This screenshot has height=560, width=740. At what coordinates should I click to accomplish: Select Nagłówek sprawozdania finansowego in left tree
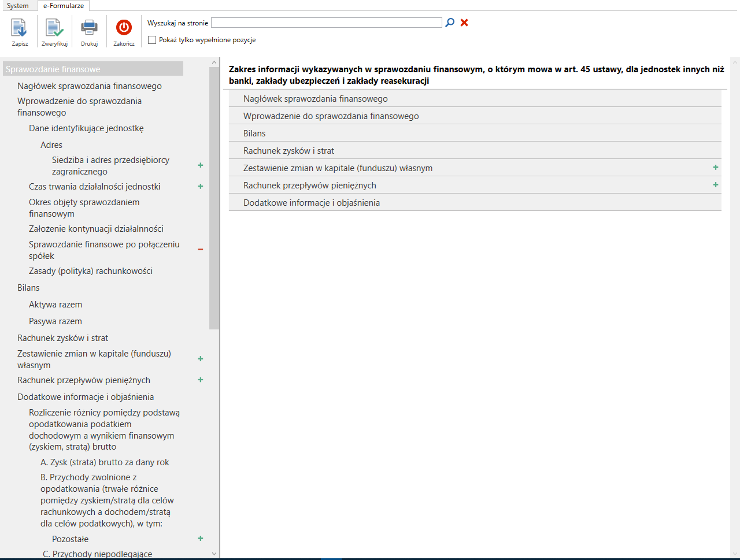(x=90, y=86)
